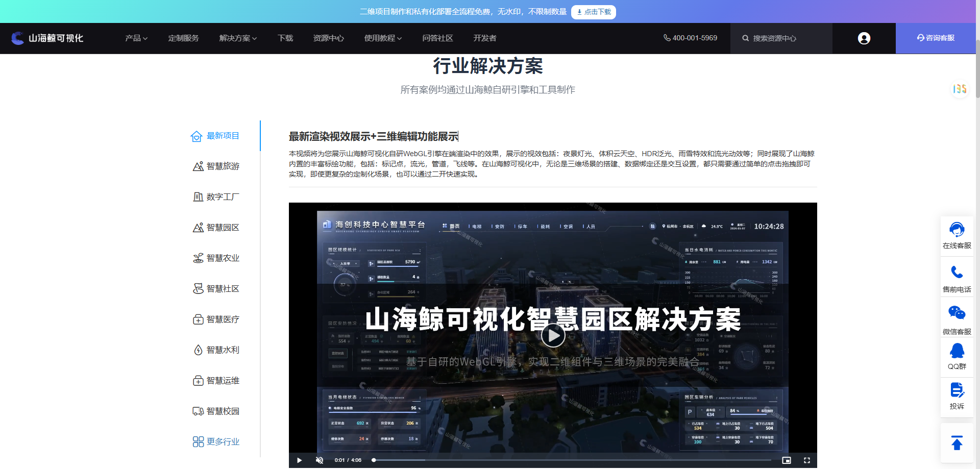
Task: Click the video time 0:01 / 4:06
Action: [x=348, y=460]
